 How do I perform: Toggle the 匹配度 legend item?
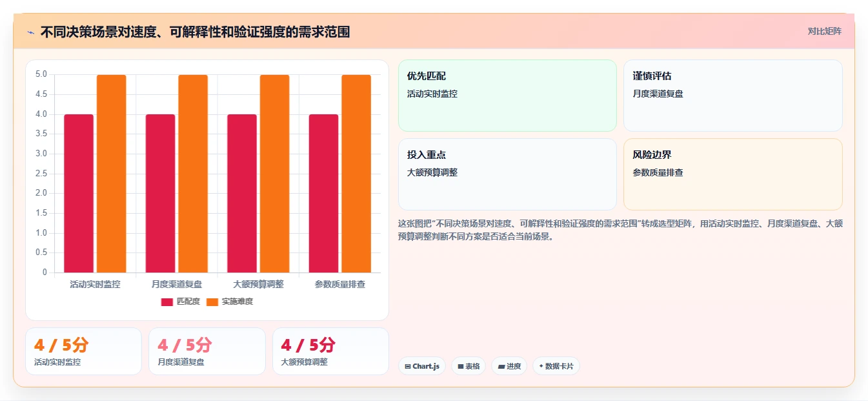[x=181, y=302]
